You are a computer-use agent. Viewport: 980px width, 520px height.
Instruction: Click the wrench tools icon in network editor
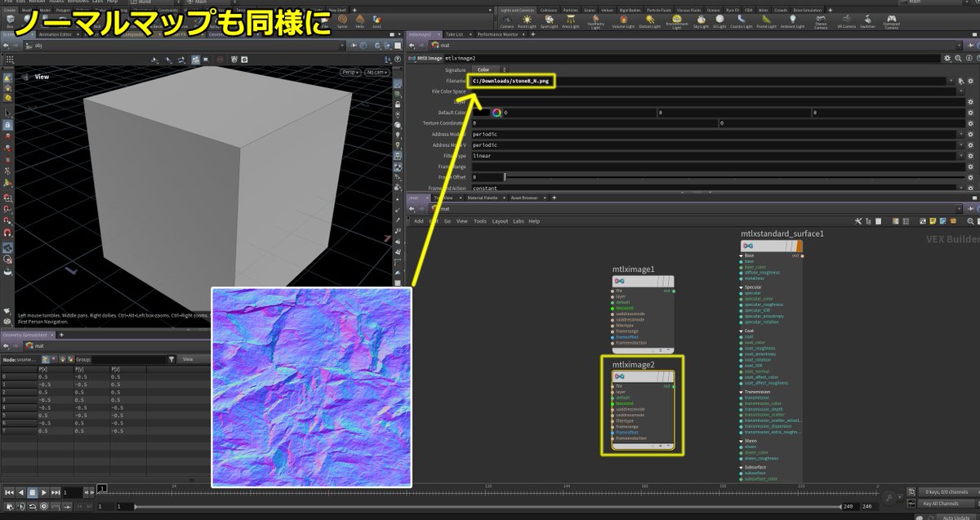click(x=858, y=220)
